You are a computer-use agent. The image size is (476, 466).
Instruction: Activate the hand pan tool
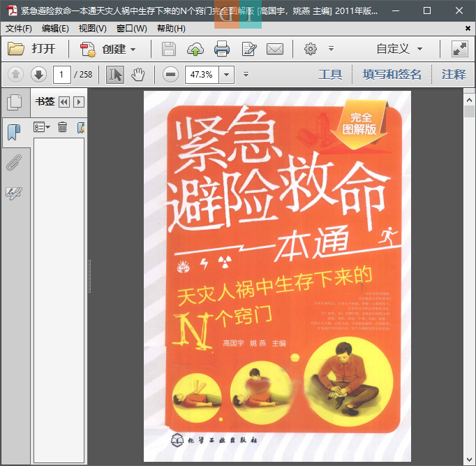137,75
